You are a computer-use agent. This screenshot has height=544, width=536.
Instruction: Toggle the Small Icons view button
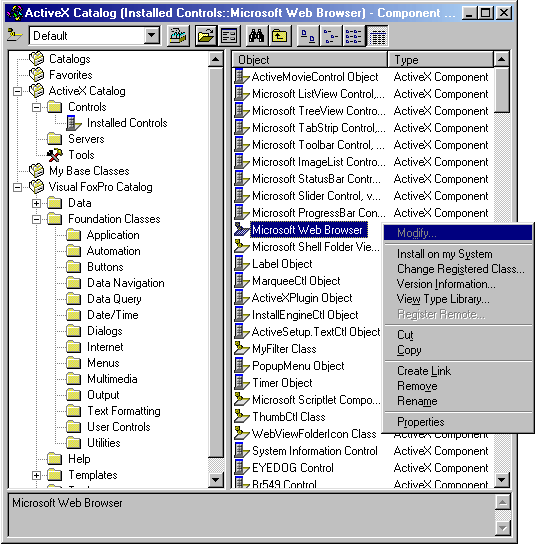(331, 36)
